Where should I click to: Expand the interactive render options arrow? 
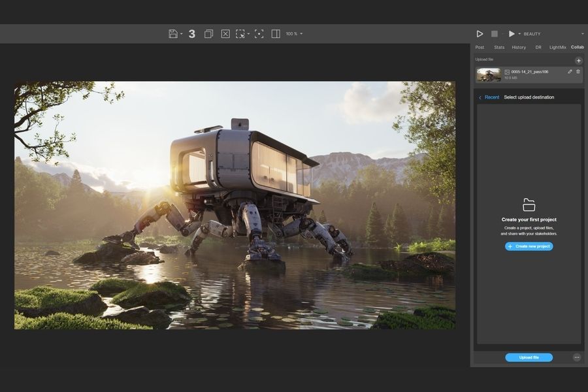click(519, 34)
